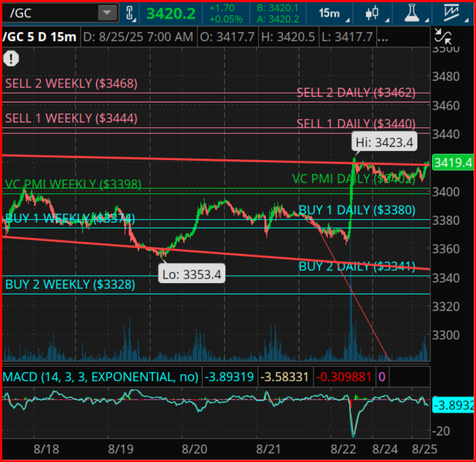Click the L: 3417.7 low value
Screen dimensions: 476x462
[347, 37]
